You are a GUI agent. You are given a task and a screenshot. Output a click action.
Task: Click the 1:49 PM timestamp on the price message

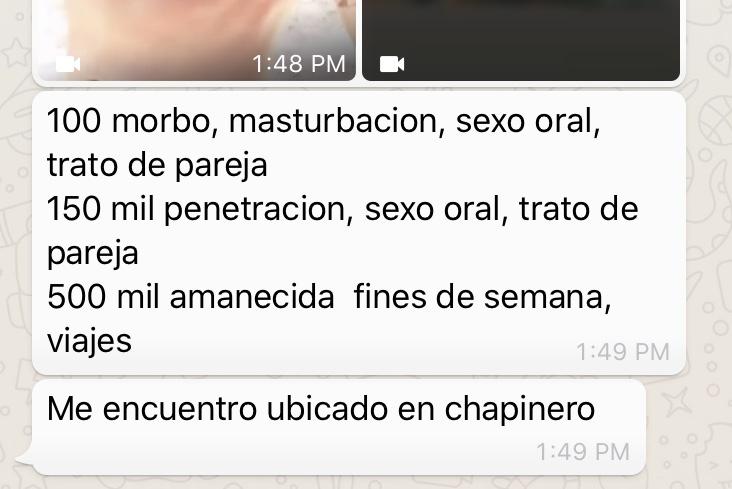(x=623, y=352)
